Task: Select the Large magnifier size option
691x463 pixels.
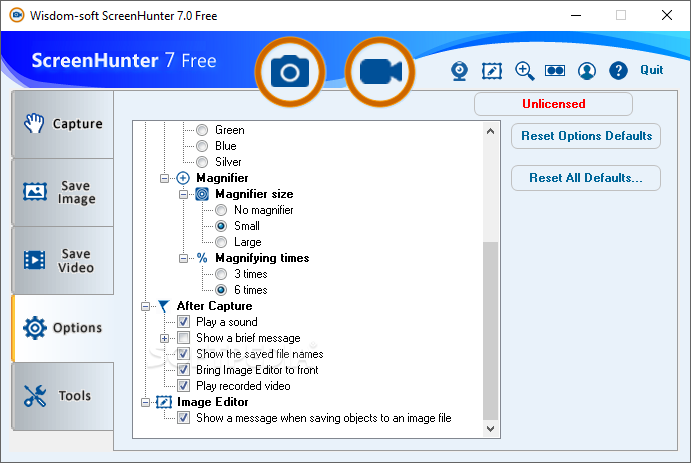Action: pos(221,242)
